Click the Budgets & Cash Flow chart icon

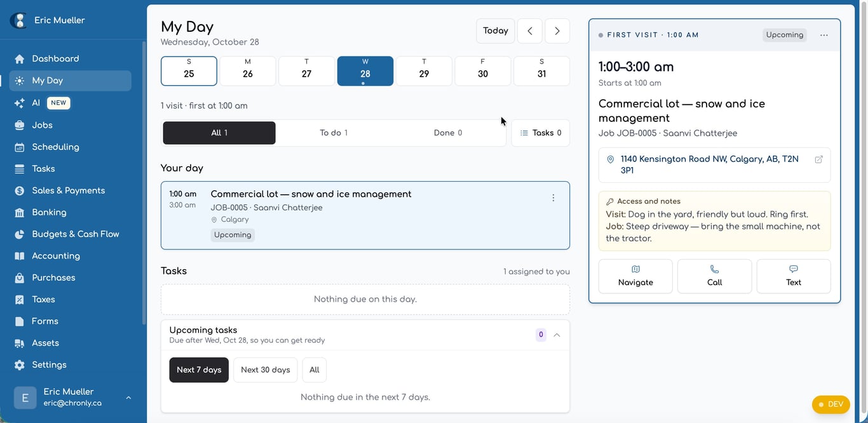pos(20,234)
